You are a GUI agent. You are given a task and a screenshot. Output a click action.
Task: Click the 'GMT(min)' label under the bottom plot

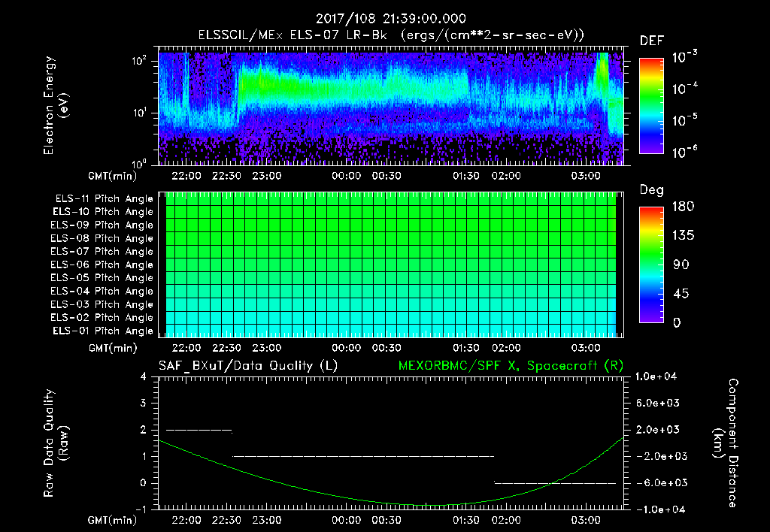pos(113,520)
